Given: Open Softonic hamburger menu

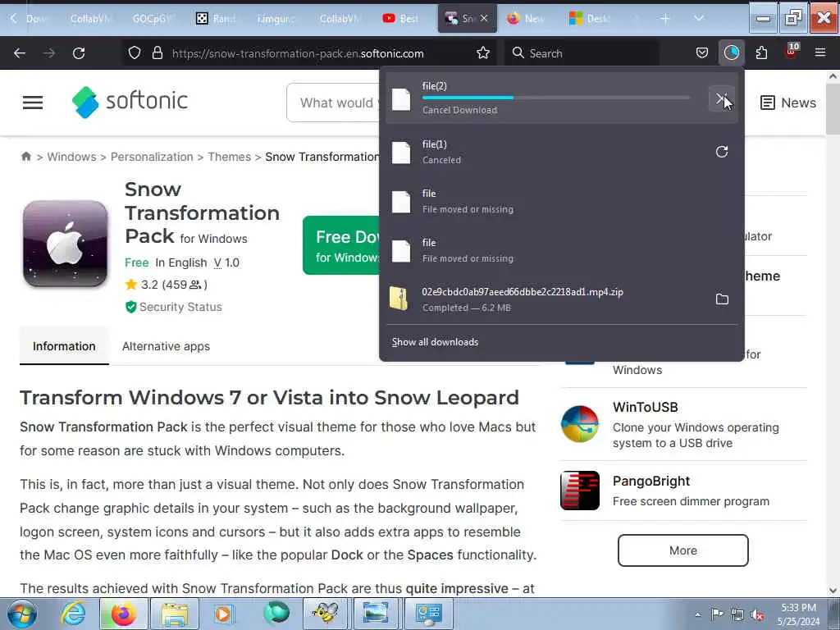Looking at the screenshot, I should pyautogui.click(x=33, y=103).
